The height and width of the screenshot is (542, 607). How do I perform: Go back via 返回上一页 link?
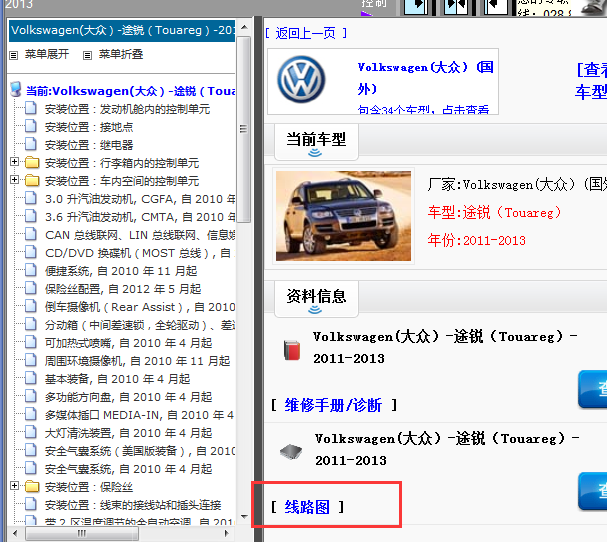(x=305, y=34)
